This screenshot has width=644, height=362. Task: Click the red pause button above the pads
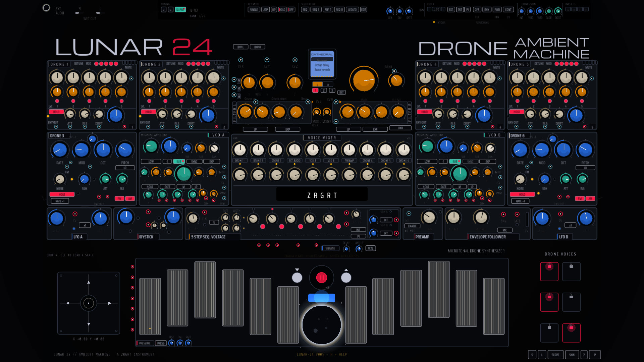click(321, 278)
